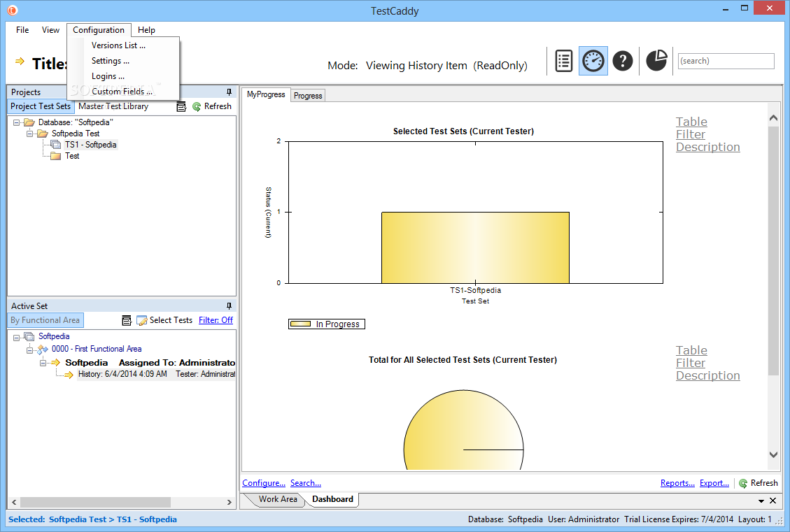Select the Project Test Sets tab
The image size is (790, 532).
tap(41, 106)
